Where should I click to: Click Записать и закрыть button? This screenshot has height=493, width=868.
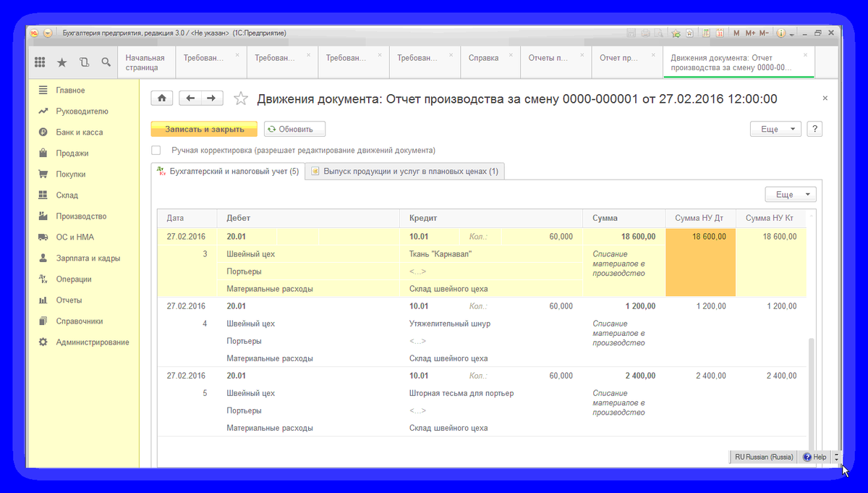point(204,129)
